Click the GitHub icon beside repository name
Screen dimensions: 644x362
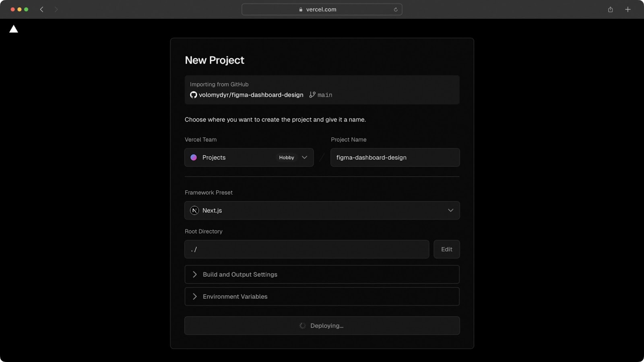click(x=194, y=95)
